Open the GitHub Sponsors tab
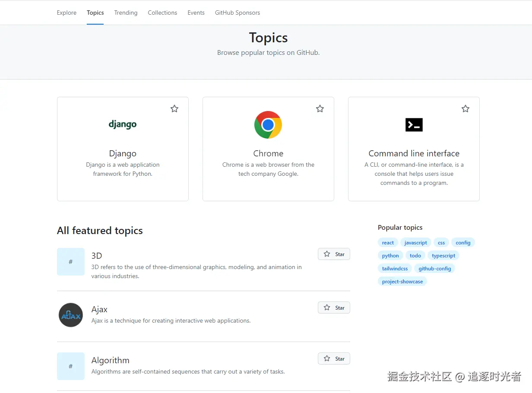 (237, 13)
